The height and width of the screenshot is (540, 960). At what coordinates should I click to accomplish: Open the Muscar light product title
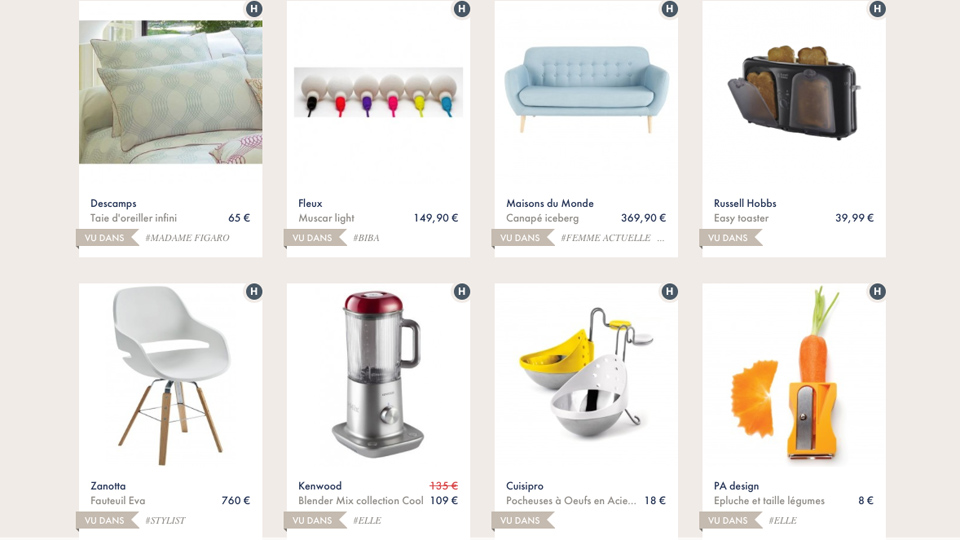pyautogui.click(x=326, y=218)
